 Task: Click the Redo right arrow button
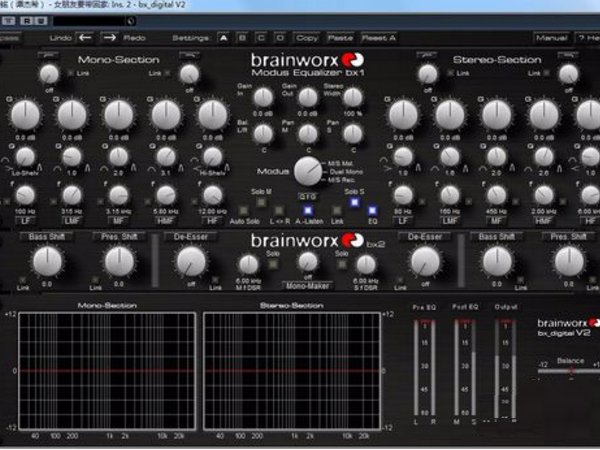pyautogui.click(x=109, y=38)
